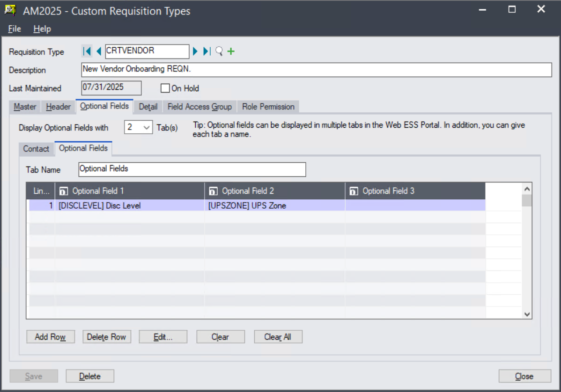The width and height of the screenshot is (561, 392).
Task: Click the Clear button
Action: pyautogui.click(x=221, y=337)
